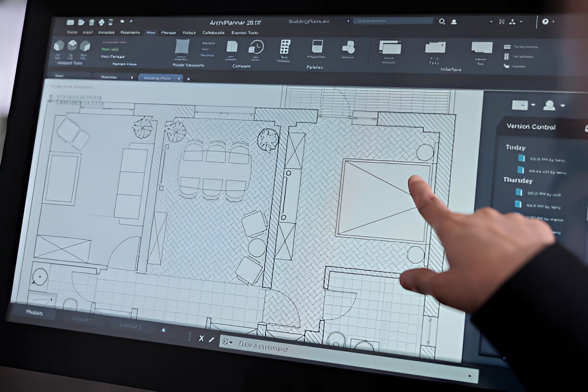Check today's first version entry checkbox

pyautogui.click(x=521, y=159)
